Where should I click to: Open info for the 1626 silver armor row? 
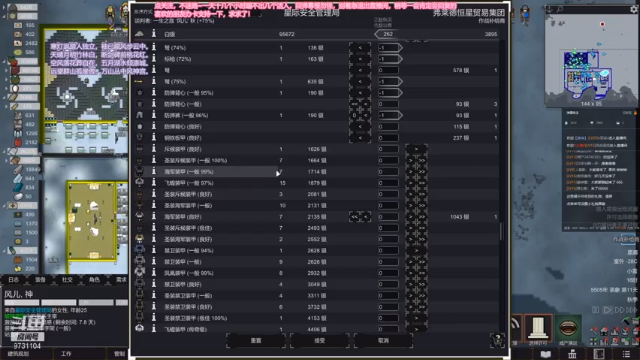(x=154, y=149)
